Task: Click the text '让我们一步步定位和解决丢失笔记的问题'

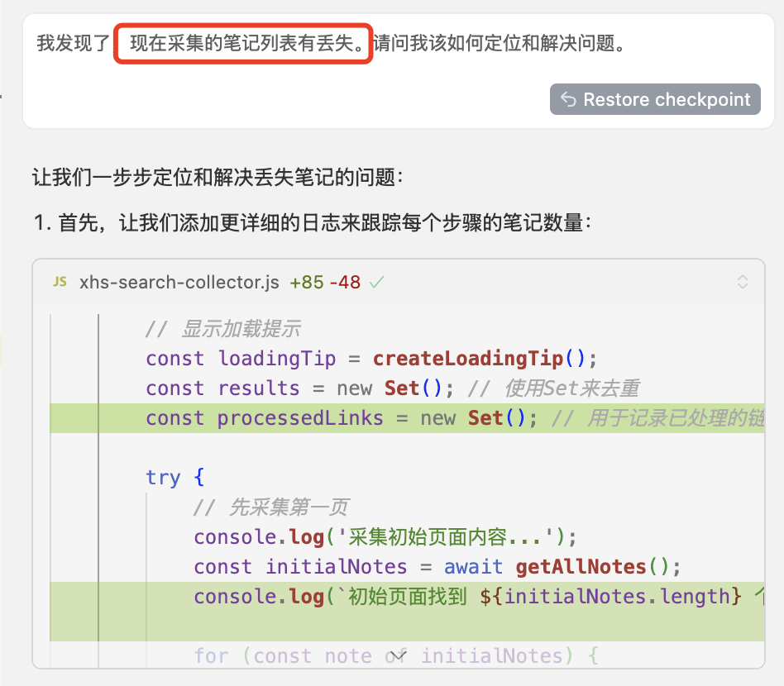Action: (218, 178)
